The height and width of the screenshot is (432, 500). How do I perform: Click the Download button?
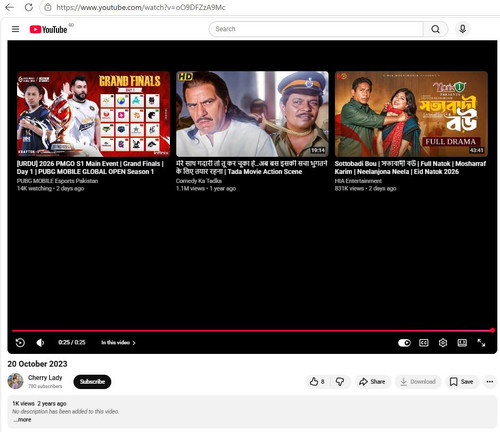[418, 382]
